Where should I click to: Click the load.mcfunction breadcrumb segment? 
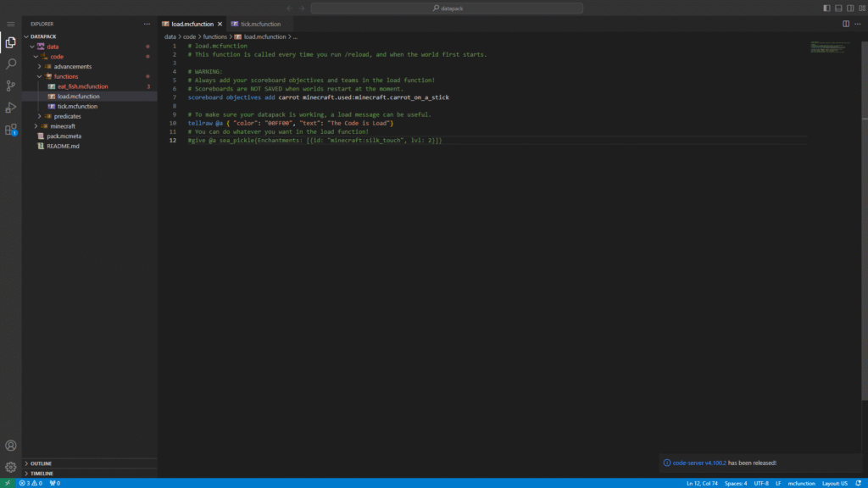pos(264,36)
